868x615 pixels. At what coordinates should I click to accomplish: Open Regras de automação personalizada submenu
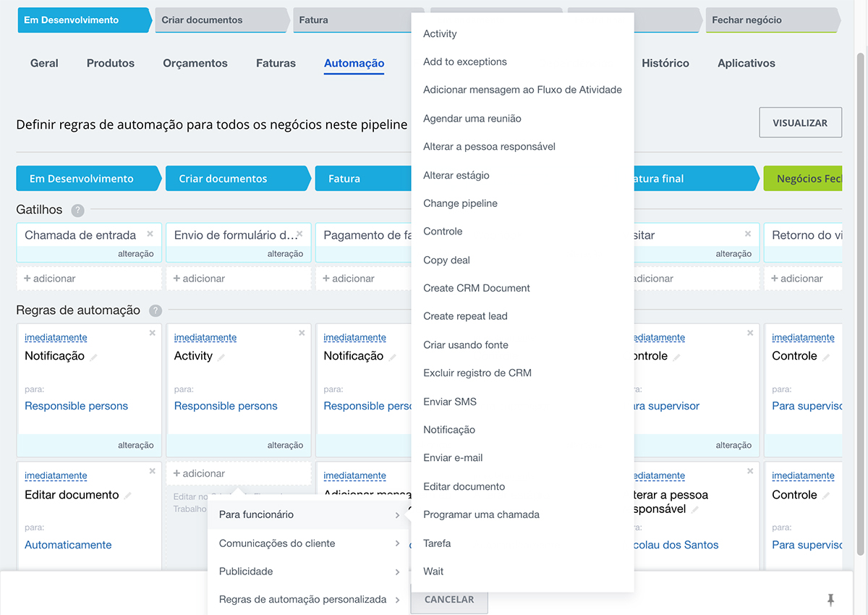click(309, 600)
